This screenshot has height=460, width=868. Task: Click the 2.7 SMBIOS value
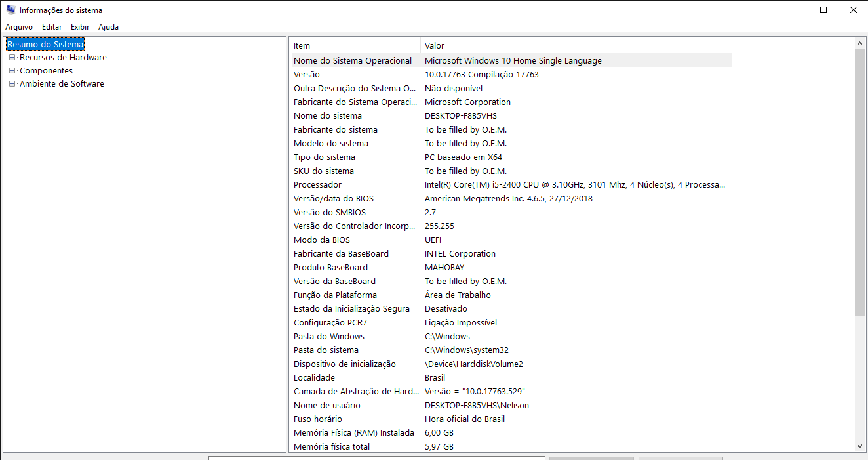[430, 212]
